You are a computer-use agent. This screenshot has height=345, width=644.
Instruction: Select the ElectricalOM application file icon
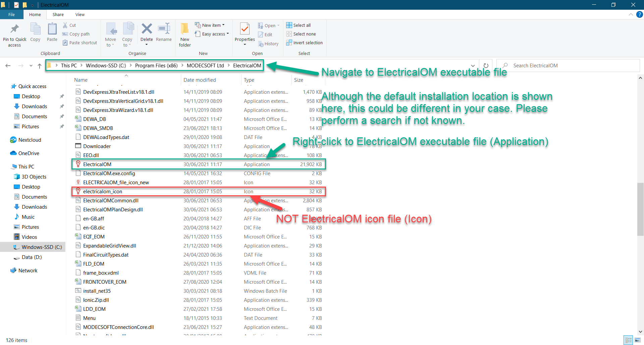point(78,164)
